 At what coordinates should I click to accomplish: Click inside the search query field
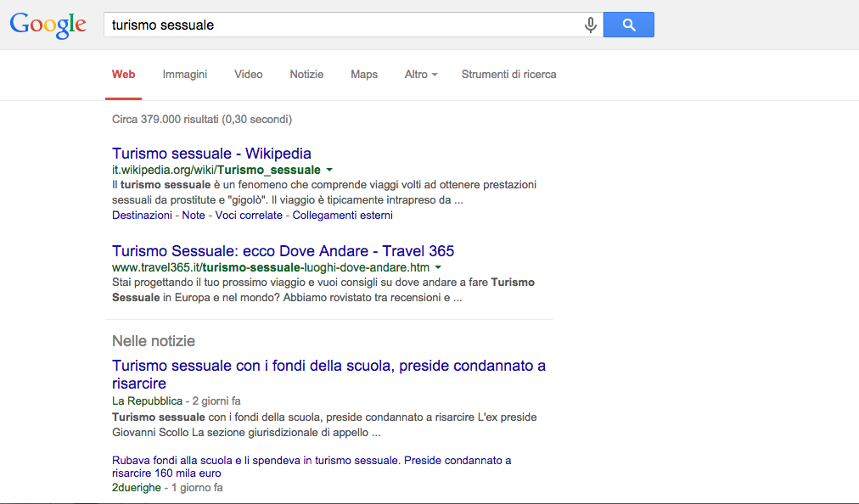coord(340,25)
